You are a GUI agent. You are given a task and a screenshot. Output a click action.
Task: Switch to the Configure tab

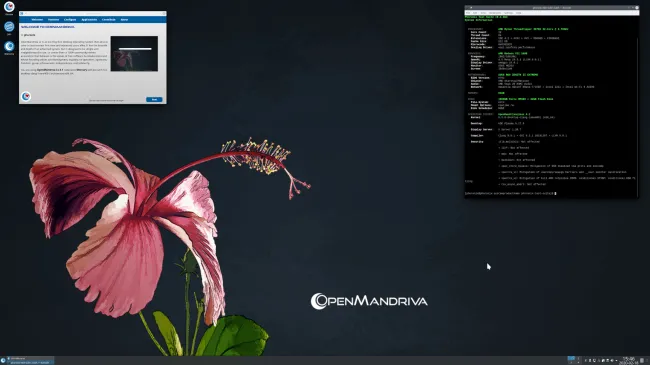[x=70, y=19]
